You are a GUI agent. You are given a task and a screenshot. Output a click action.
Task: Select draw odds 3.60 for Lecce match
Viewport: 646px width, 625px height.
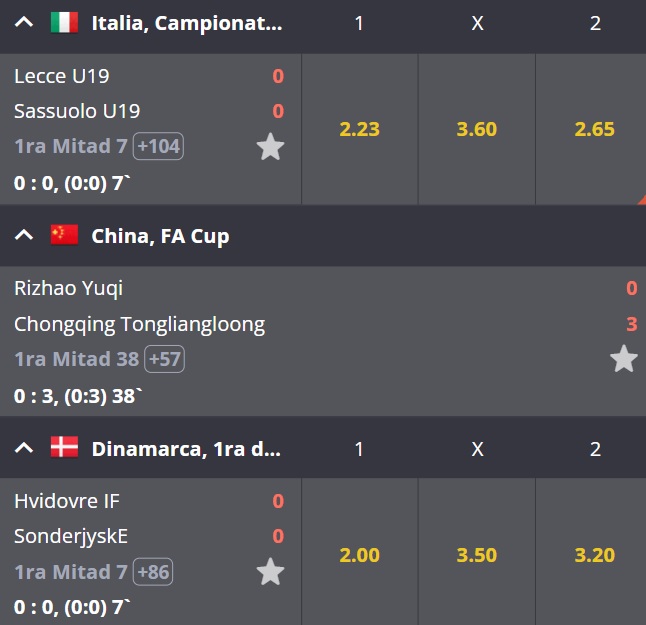[x=477, y=129]
